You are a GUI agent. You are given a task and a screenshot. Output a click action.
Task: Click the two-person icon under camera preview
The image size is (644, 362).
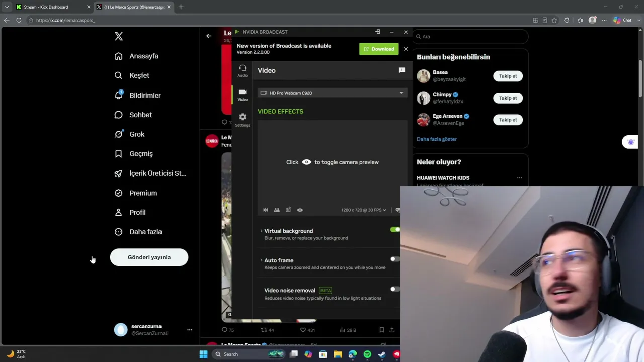coord(277,210)
